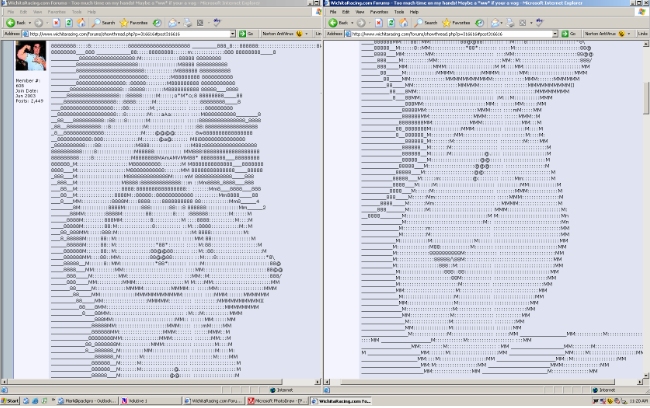Open Forward history dropdown in left window

pyautogui.click(x=47, y=23)
